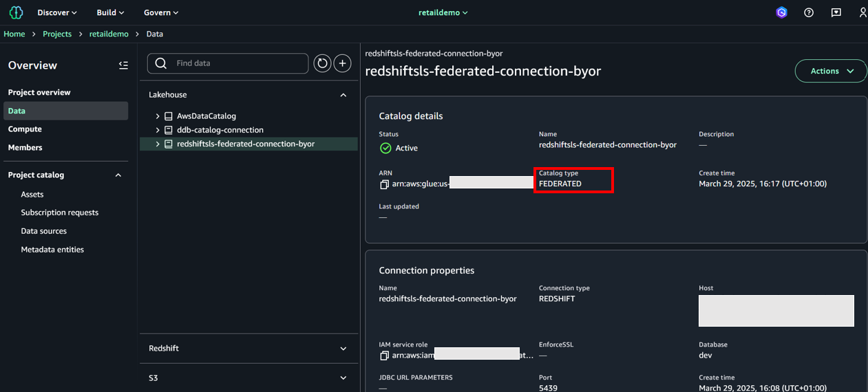Image resolution: width=868 pixels, height=392 pixels.
Task: Open the Build menu
Action: 111,12
